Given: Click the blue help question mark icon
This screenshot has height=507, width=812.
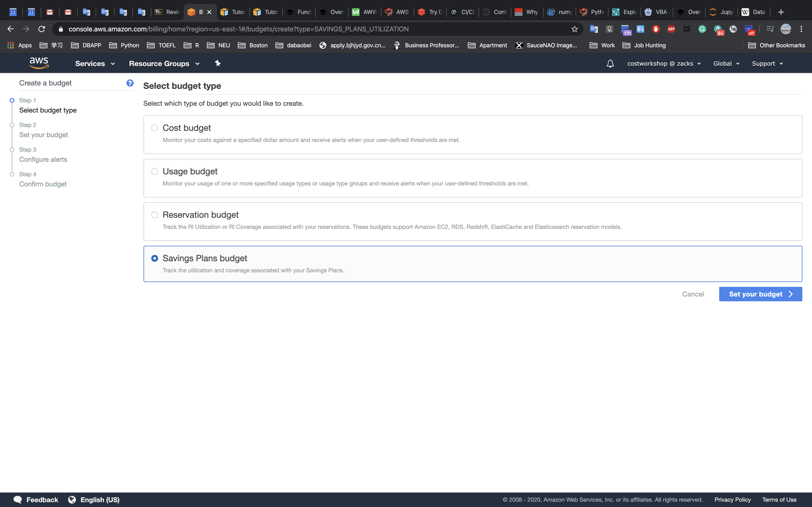Looking at the screenshot, I should click(x=130, y=83).
